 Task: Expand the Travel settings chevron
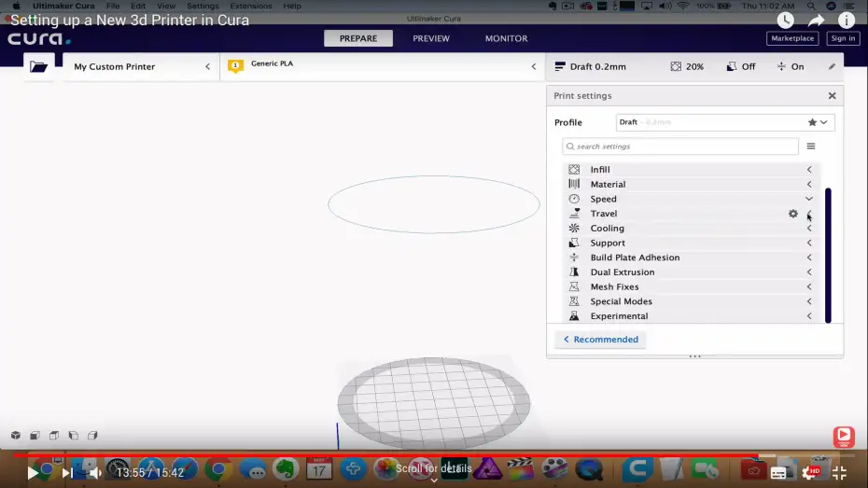tap(809, 213)
